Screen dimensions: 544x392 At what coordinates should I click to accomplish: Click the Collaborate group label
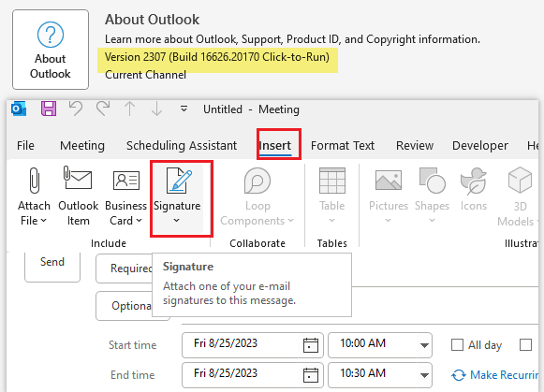[x=257, y=243]
